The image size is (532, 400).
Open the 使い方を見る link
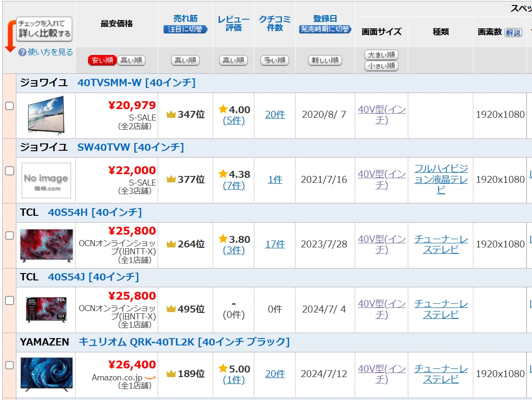(50, 52)
